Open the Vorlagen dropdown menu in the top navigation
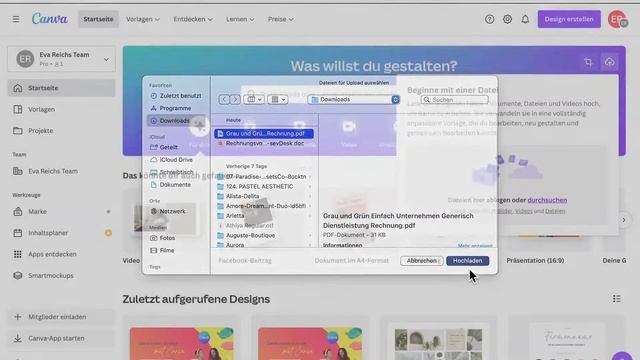Image resolution: width=640 pixels, height=360 pixels. point(143,19)
